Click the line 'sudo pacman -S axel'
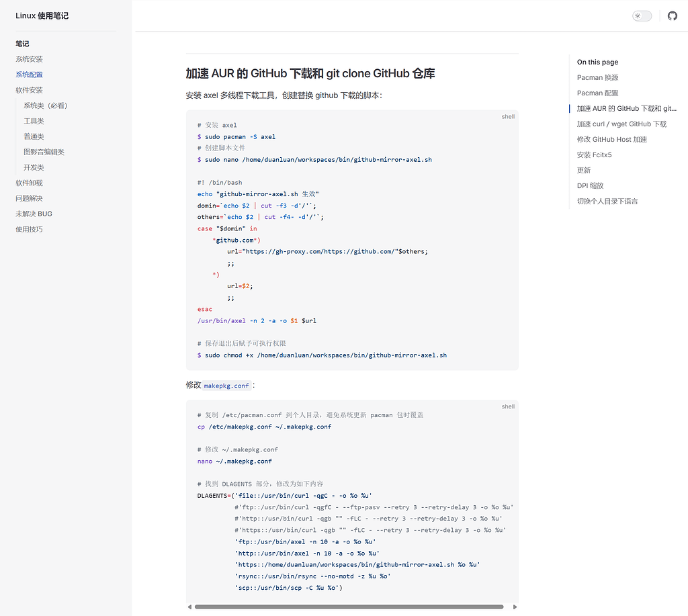 (236, 137)
